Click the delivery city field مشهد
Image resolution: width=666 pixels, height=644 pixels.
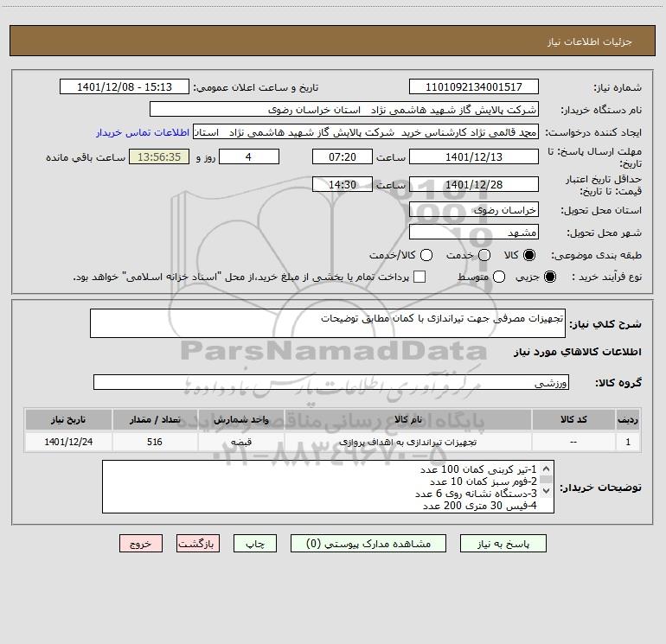(474, 233)
